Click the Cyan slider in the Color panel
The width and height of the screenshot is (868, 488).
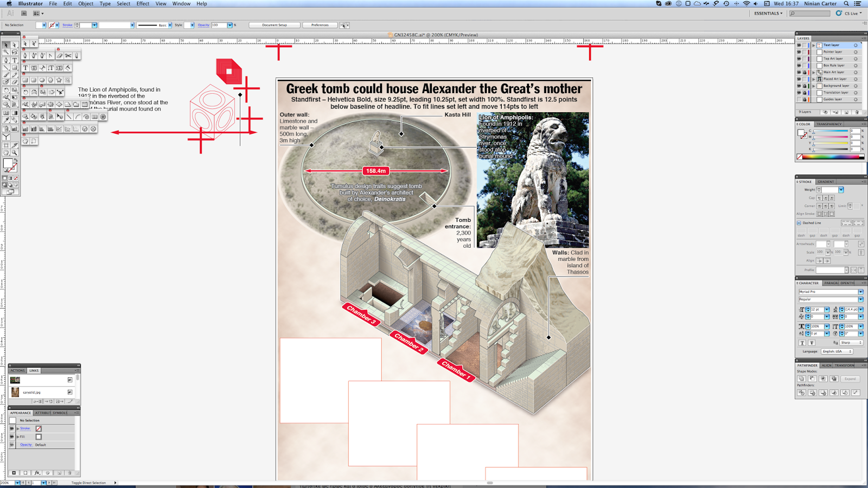pos(830,131)
